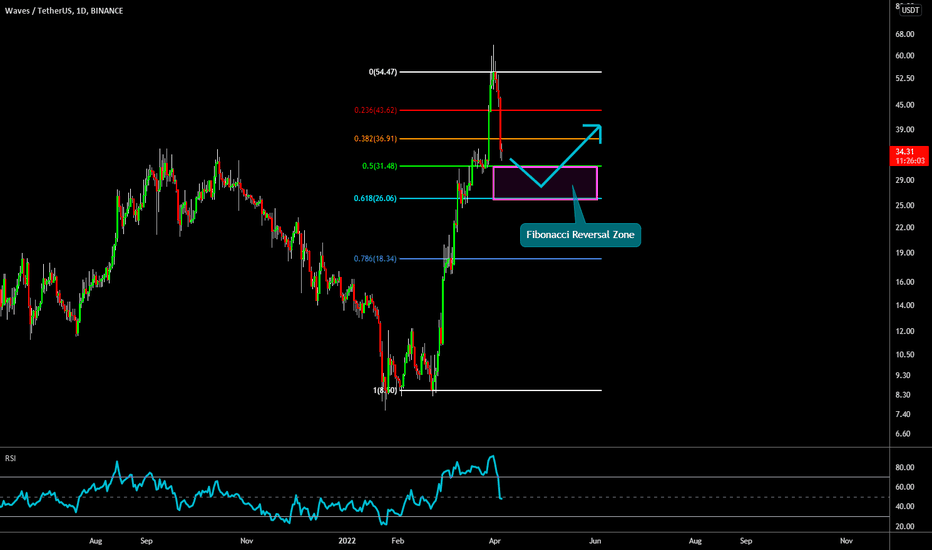Click the 10.50 price axis value
Image resolution: width=932 pixels, height=550 pixels.
point(905,355)
